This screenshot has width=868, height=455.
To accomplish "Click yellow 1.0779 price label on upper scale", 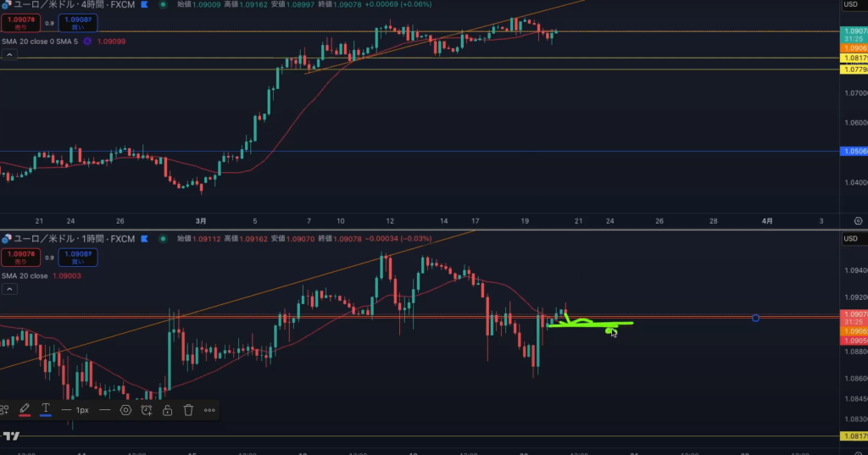I will pos(854,69).
